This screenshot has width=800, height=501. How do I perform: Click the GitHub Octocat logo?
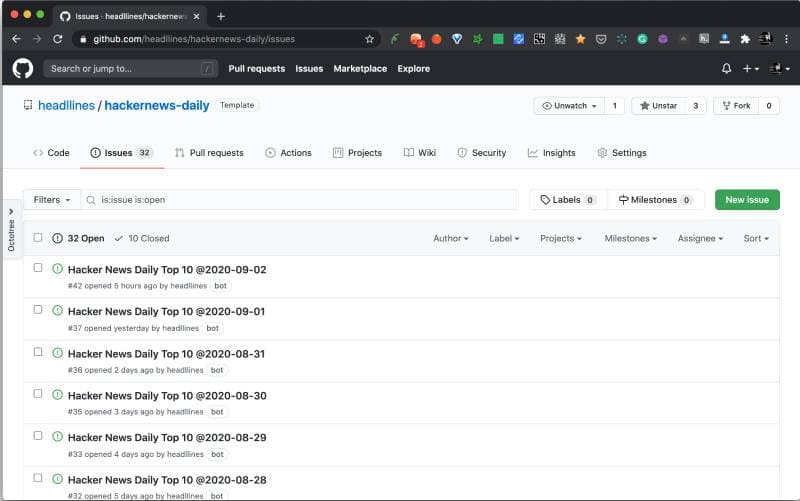(22, 68)
